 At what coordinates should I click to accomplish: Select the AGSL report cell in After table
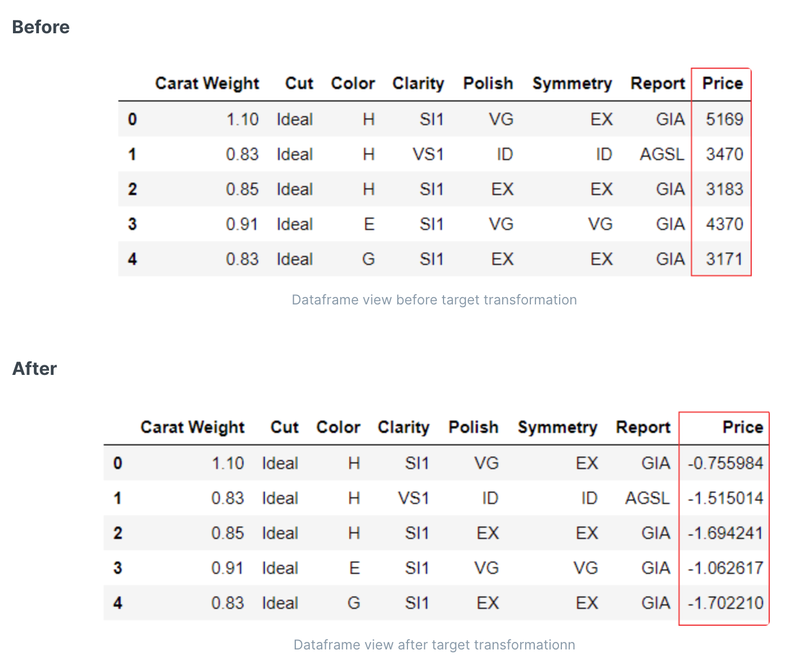[647, 498]
